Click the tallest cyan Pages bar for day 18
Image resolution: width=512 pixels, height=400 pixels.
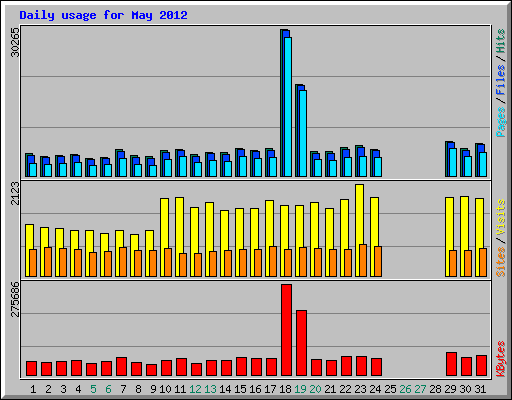coord(288,107)
